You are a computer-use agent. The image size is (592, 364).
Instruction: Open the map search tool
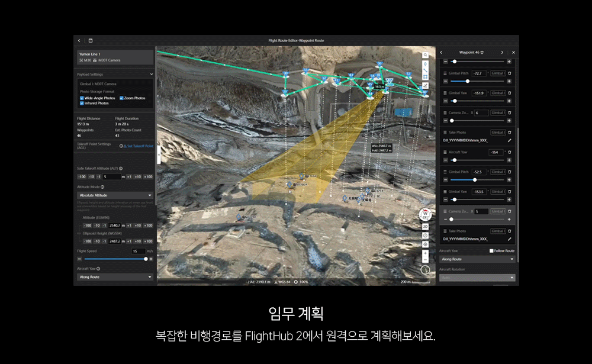(x=425, y=55)
